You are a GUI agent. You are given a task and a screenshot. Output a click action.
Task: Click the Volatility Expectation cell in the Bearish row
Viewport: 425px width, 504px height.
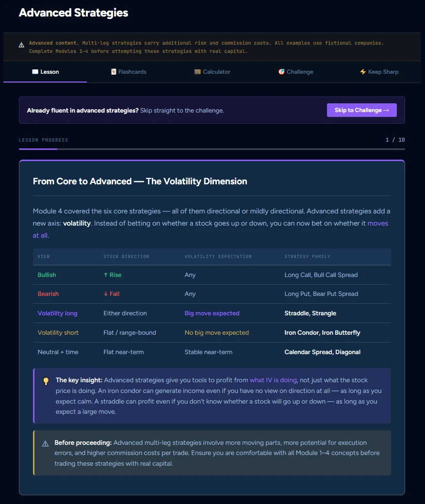(190, 294)
